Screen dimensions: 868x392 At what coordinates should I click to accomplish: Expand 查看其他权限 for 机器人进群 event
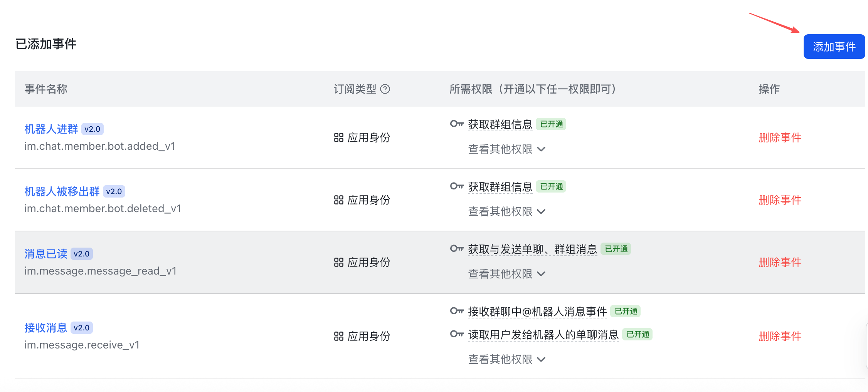(x=506, y=149)
